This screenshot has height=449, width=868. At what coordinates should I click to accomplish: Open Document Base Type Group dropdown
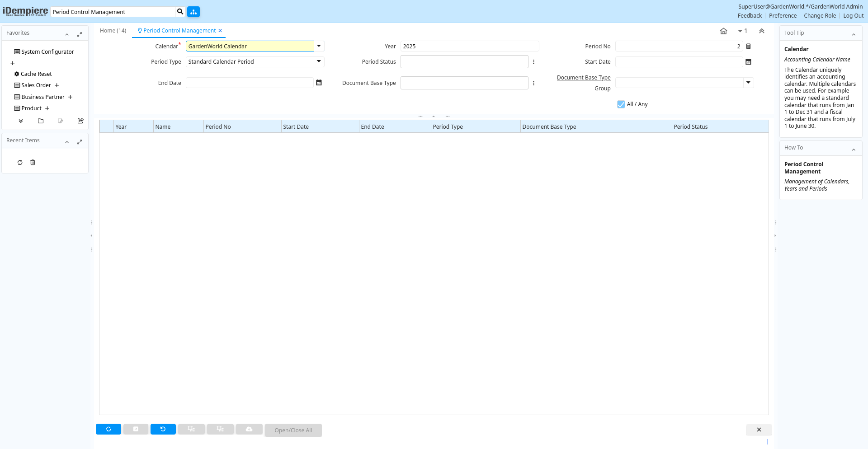[748, 83]
